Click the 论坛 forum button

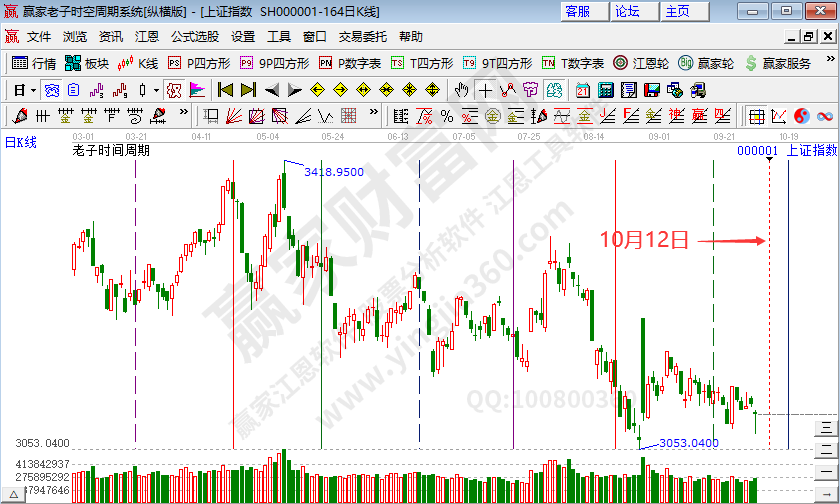627,11
